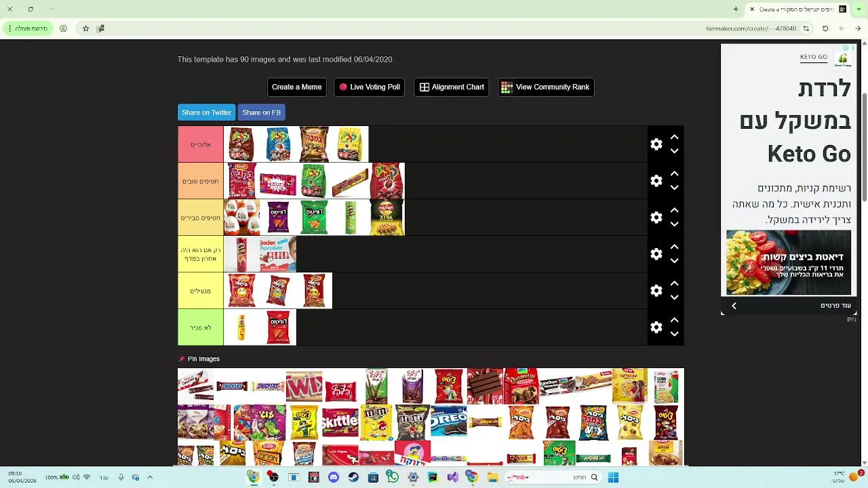The width and height of the screenshot is (868, 488).
Task: Open the weather widget on the taskbar
Action: (x=848, y=476)
